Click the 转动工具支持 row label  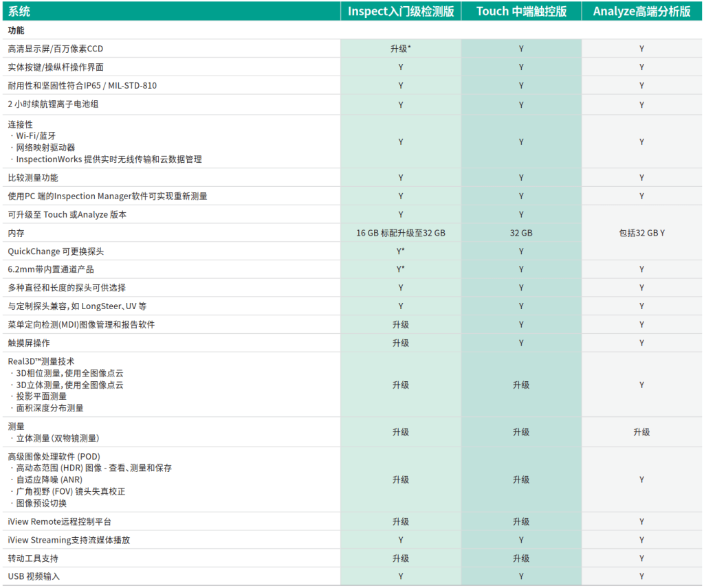33,558
